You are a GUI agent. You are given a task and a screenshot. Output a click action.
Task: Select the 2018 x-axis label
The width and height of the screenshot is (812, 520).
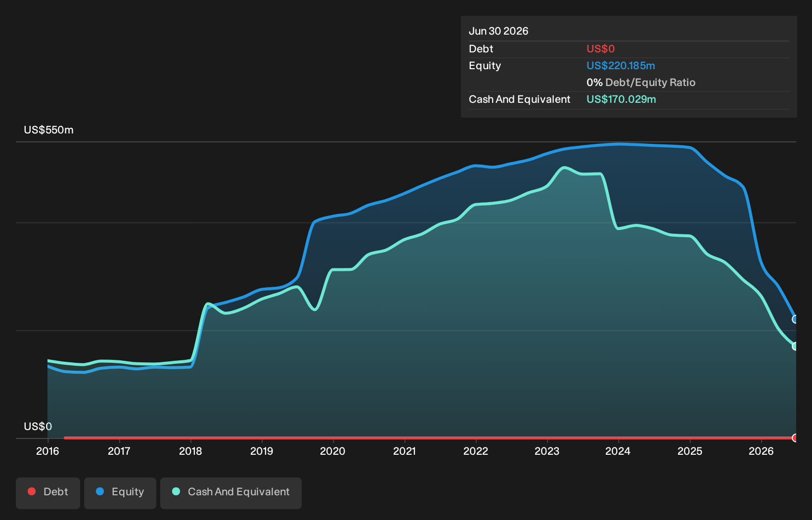coord(190,451)
